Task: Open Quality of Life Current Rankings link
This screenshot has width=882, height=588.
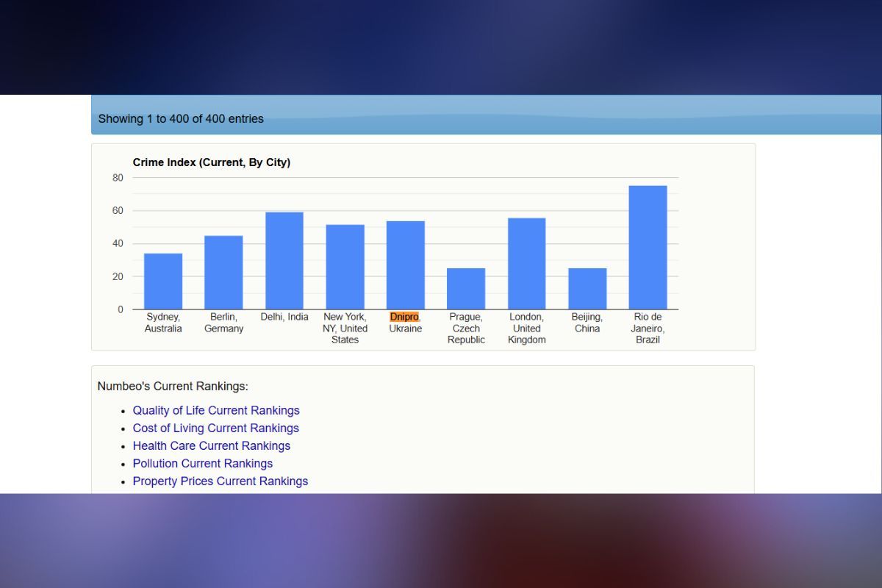Action: (x=216, y=410)
